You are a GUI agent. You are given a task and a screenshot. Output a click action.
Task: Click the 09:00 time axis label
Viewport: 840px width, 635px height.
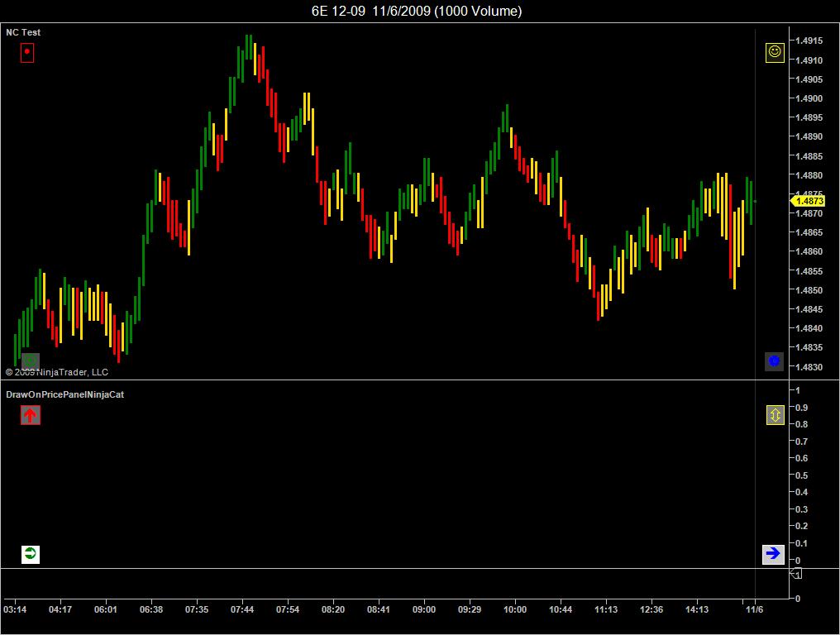[424, 609]
